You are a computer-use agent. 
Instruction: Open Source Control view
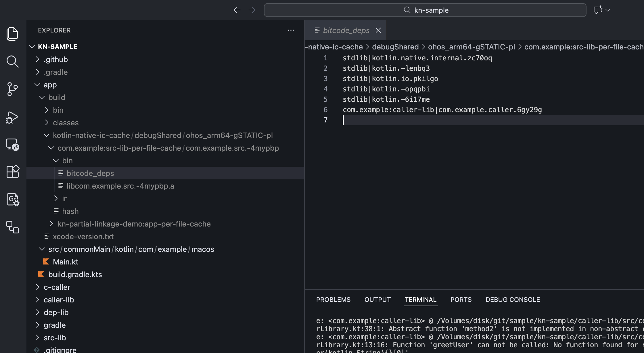(12, 89)
